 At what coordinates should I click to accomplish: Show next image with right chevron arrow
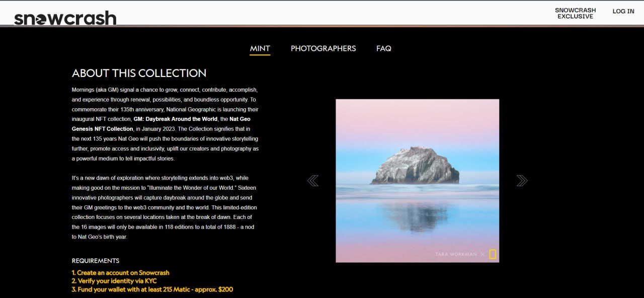(x=522, y=181)
